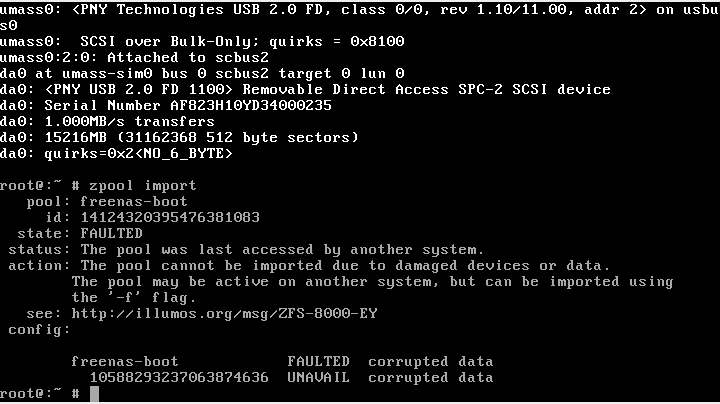This screenshot has width=720, height=404.
Task: Click the 'FAULTED' value after 'state:'
Action: tap(112, 233)
